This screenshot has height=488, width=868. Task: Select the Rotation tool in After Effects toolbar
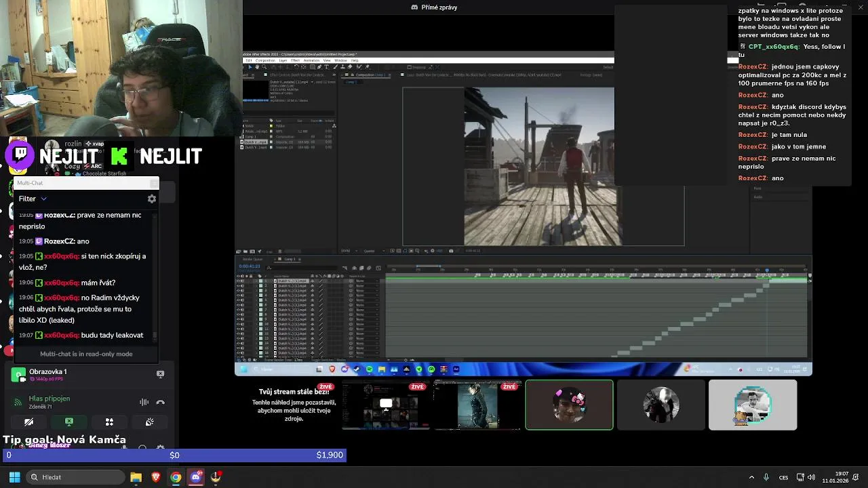coord(296,67)
